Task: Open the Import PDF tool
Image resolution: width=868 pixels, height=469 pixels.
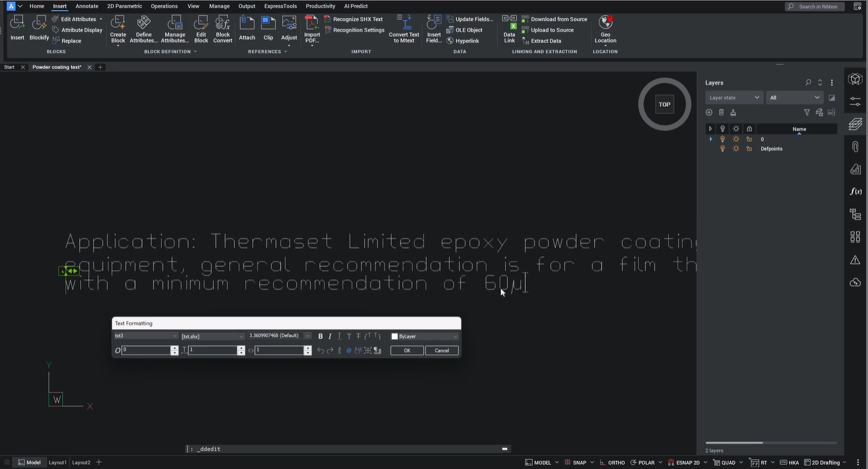Action: tap(312, 29)
